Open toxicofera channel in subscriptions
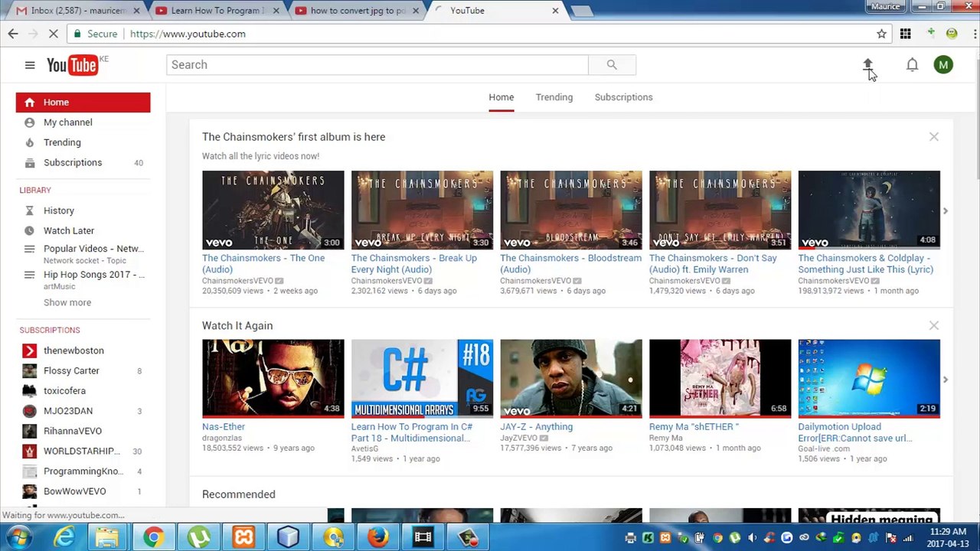 [64, 390]
